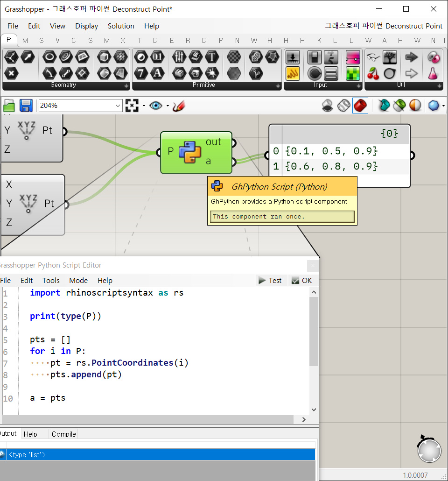Select the Vector parameter arrow icon
This screenshot has width=448, height=481.
click(x=28, y=57)
